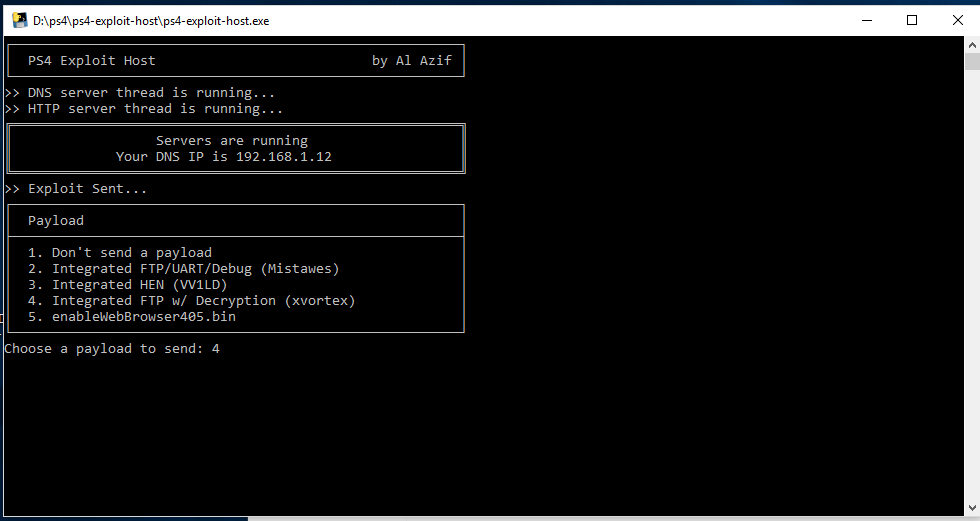Click the 'PS4 Exploit Host' header text

tap(91, 61)
